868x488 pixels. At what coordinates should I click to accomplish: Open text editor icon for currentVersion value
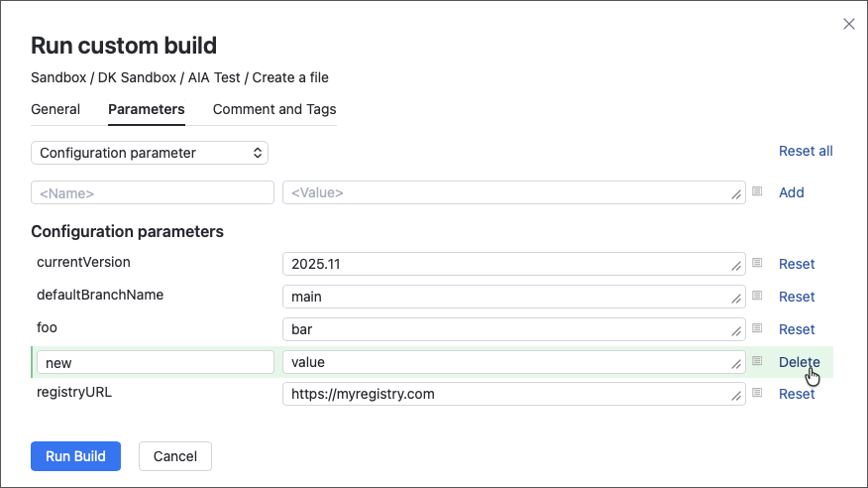[757, 263]
